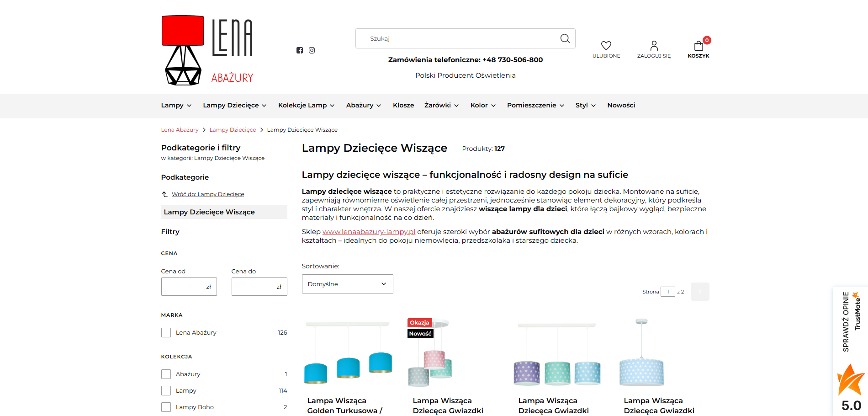Follow the www.lenaabazury-lampy.pl link
Screen dimensions: 868x416
(x=369, y=232)
